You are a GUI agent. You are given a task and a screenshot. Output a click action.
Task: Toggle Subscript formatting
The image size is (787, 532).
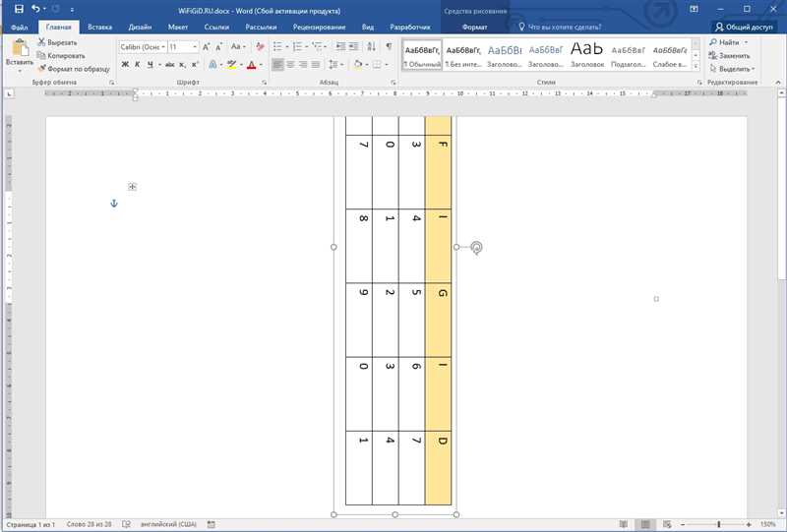[x=183, y=64]
